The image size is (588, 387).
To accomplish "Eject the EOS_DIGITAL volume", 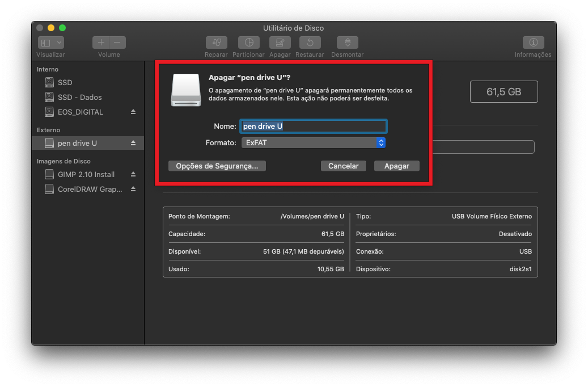I will click(x=133, y=112).
